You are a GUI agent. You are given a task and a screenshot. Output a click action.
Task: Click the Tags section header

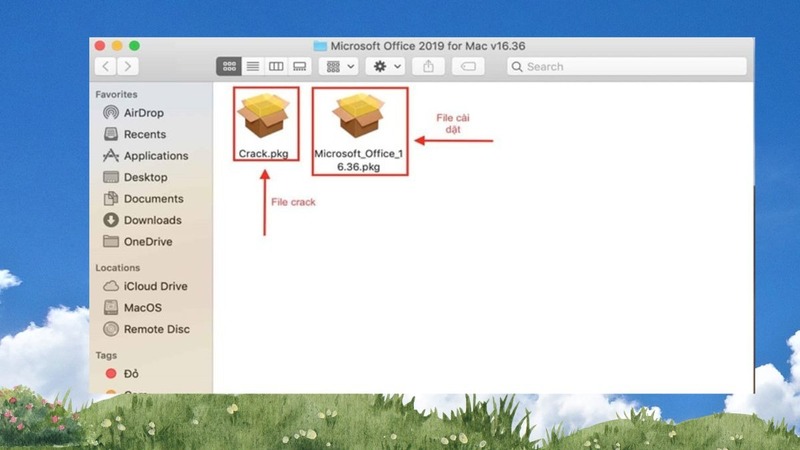[x=106, y=355]
